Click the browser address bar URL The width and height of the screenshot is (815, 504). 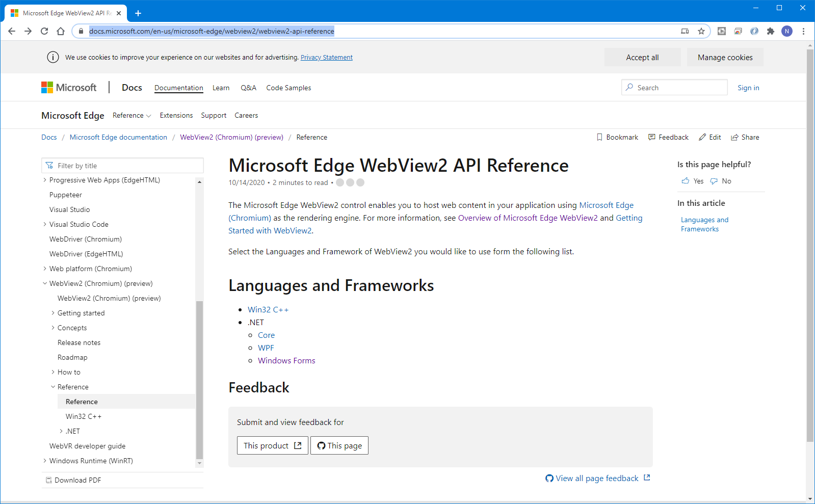pos(212,31)
